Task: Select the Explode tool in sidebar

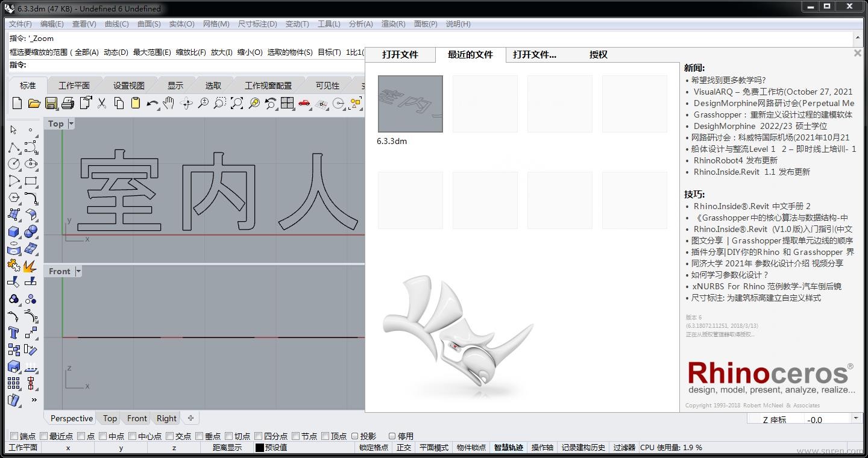Action: point(31,265)
